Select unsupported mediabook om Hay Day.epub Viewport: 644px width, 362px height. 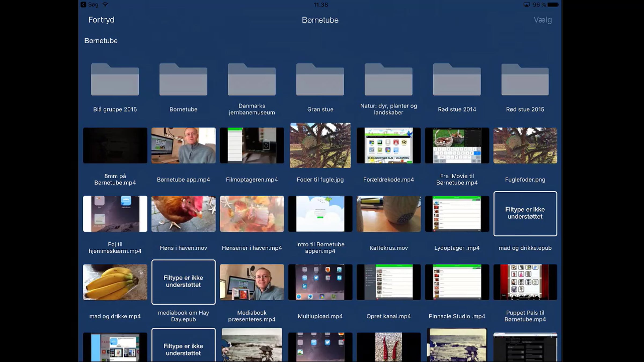[x=184, y=282]
